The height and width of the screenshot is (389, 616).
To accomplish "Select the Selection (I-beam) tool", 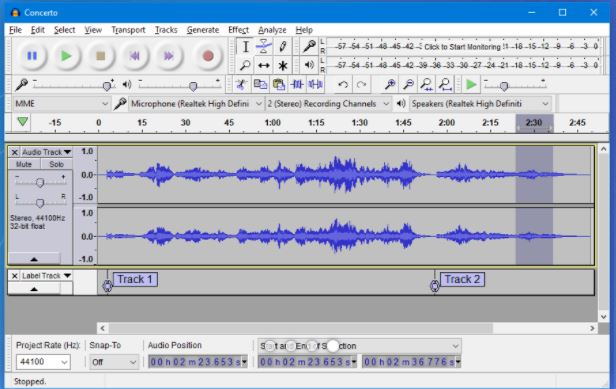I will [x=245, y=47].
